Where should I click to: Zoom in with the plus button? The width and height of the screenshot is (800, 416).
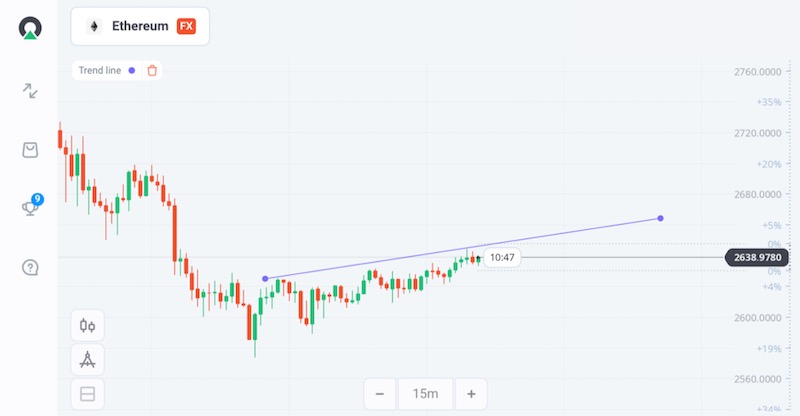(x=471, y=394)
